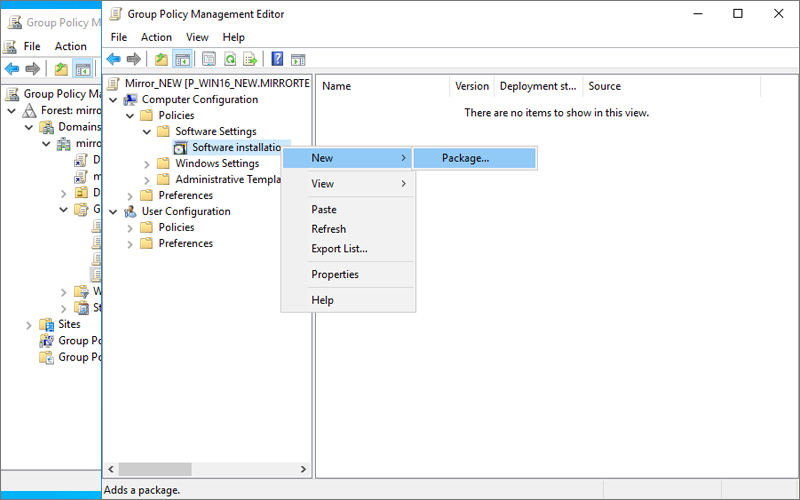Open the View menu in the Editor menu bar

click(x=197, y=37)
